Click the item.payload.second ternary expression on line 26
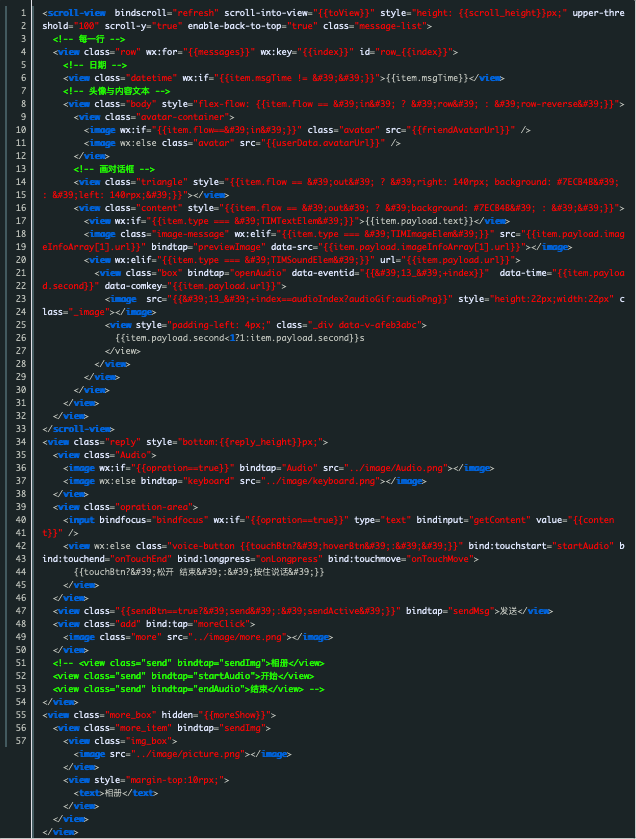 pyautogui.click(x=240, y=338)
